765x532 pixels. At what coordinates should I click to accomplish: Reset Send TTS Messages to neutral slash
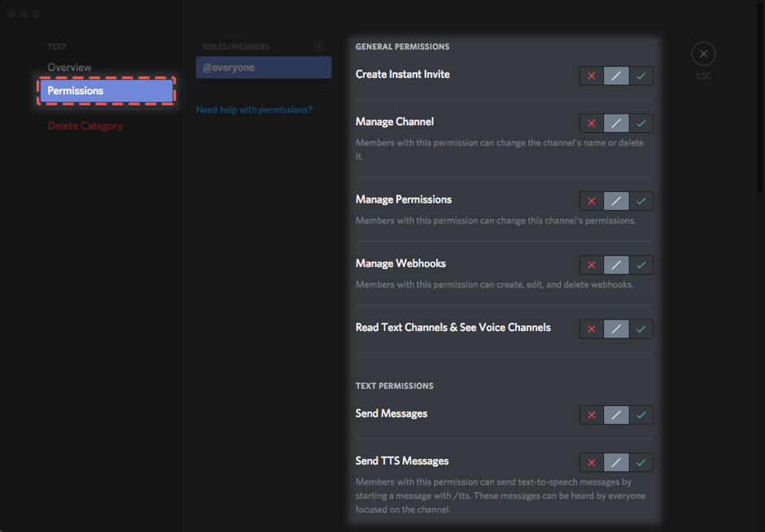point(616,462)
